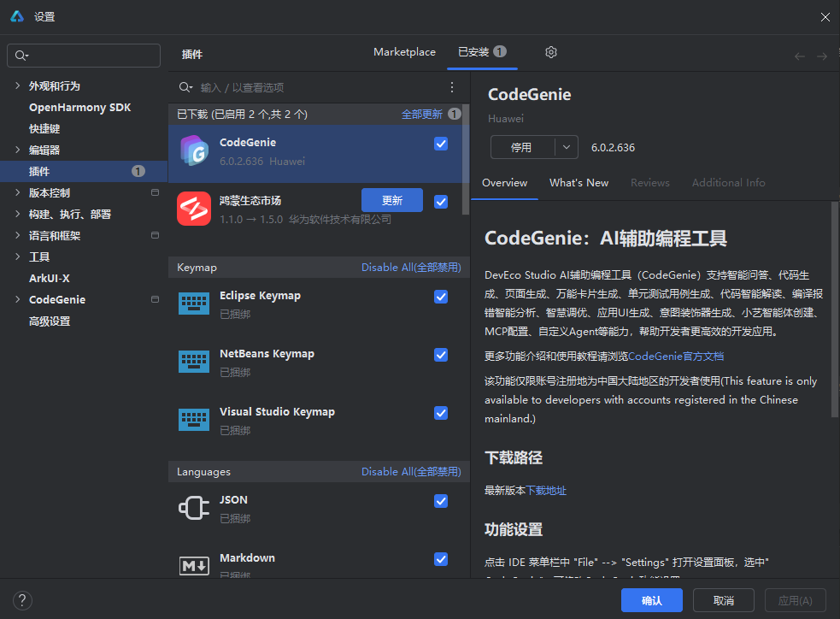840x619 pixels.
Task: Open the plugin settings gear icon
Action: 550,52
